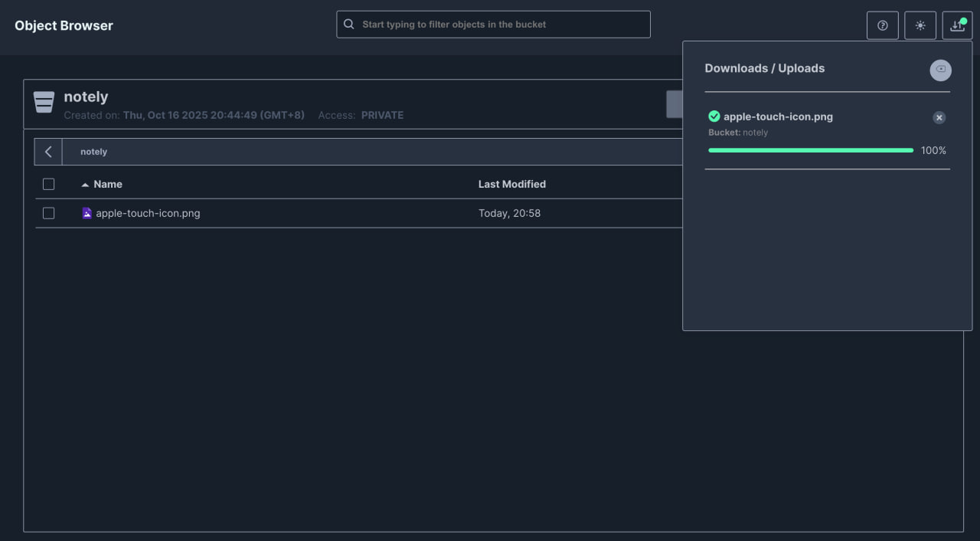Click the notely bucket icon

click(x=44, y=102)
